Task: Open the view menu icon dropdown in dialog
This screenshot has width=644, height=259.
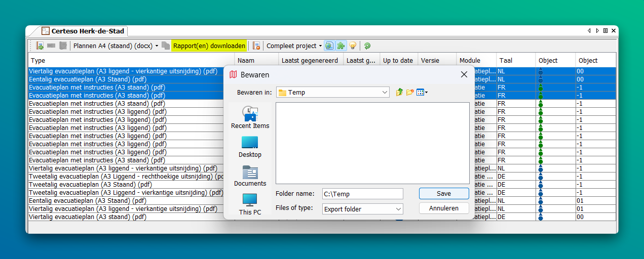Action: point(423,92)
